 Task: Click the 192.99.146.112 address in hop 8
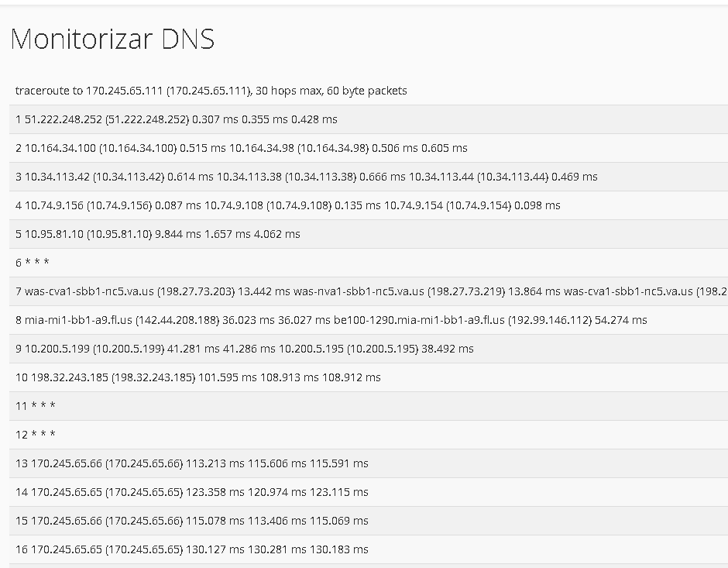(x=550, y=320)
